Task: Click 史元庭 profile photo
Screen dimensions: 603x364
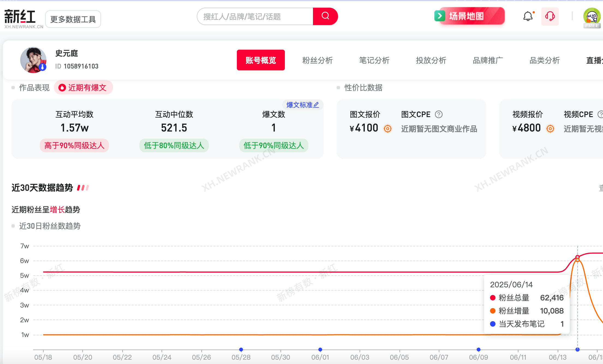Action: click(x=33, y=60)
